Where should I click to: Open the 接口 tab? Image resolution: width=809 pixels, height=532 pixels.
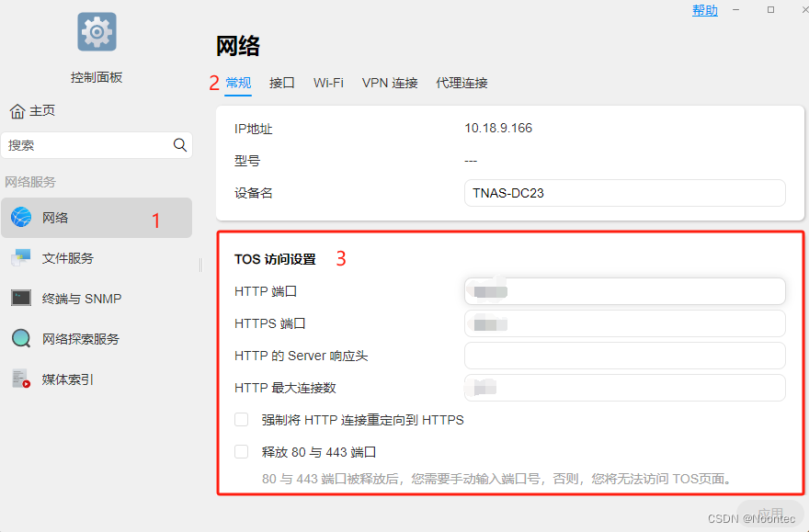281,83
